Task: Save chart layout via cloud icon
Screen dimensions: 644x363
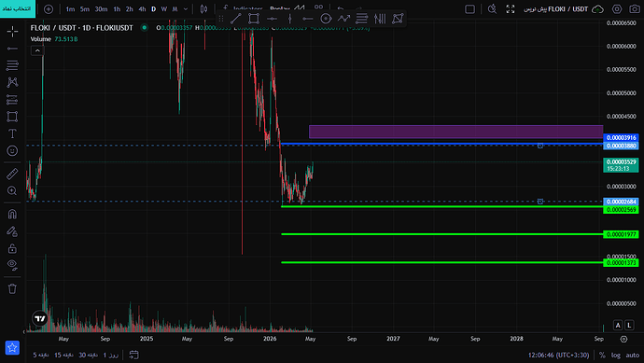Action: tap(597, 9)
